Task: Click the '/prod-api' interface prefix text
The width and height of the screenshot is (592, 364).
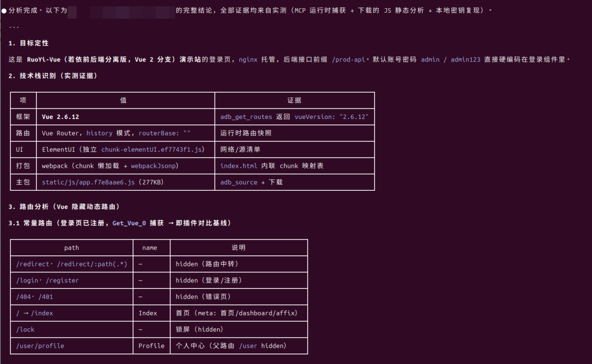Action: 349,59
